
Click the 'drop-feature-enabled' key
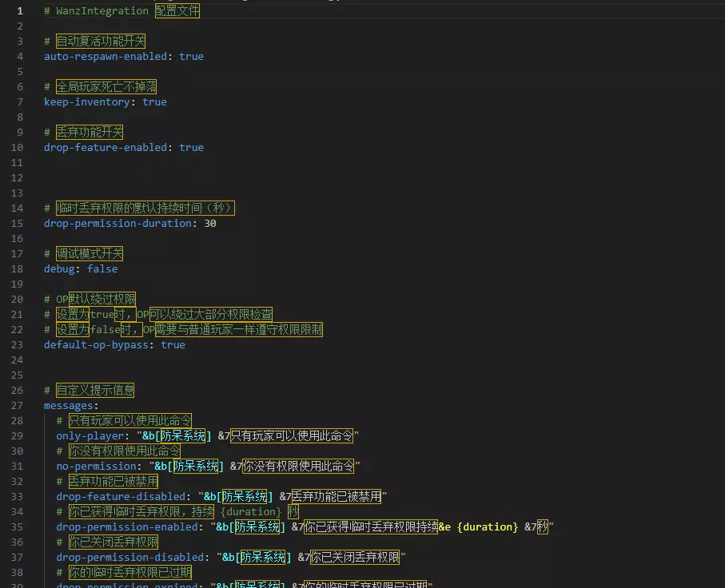(106, 148)
